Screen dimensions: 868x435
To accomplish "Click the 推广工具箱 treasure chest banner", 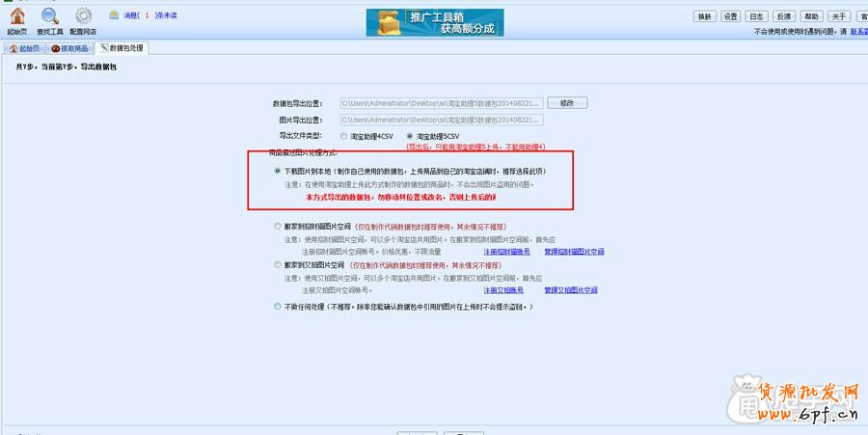I will [435, 23].
